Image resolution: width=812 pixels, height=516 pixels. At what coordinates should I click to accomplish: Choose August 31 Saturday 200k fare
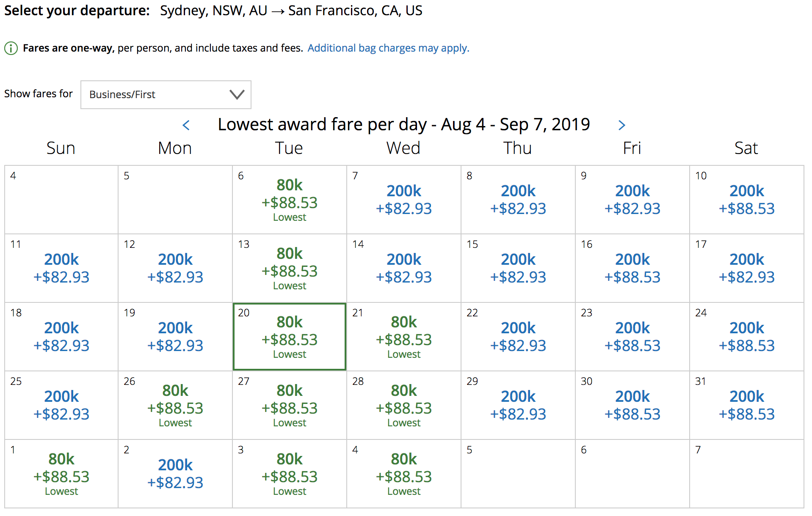[x=747, y=405]
